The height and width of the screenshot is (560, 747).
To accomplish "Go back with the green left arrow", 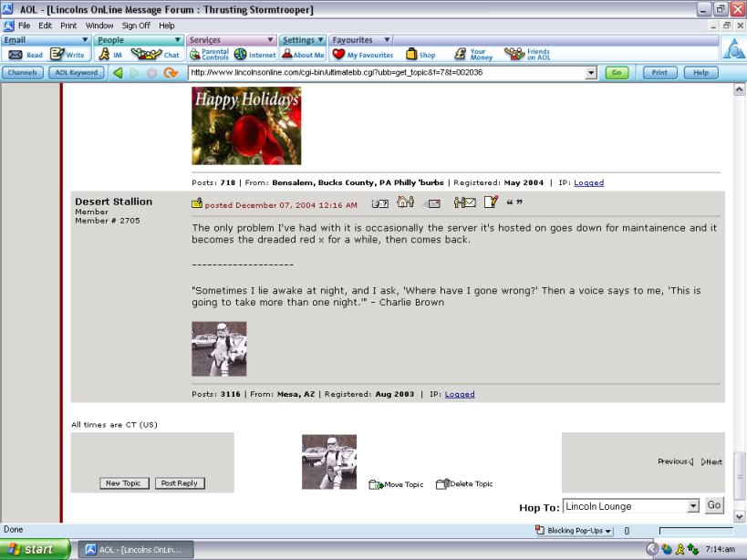I will (119, 73).
